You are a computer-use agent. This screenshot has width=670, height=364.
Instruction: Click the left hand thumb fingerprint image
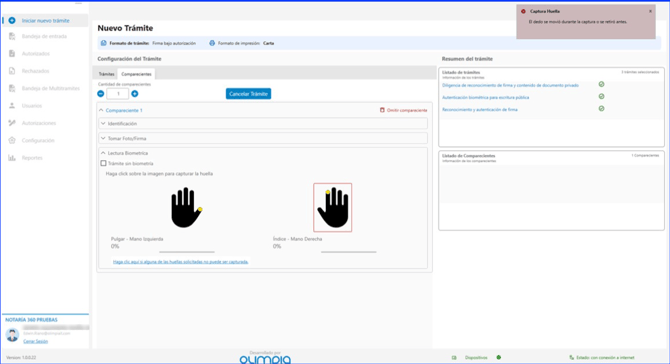[186, 208]
